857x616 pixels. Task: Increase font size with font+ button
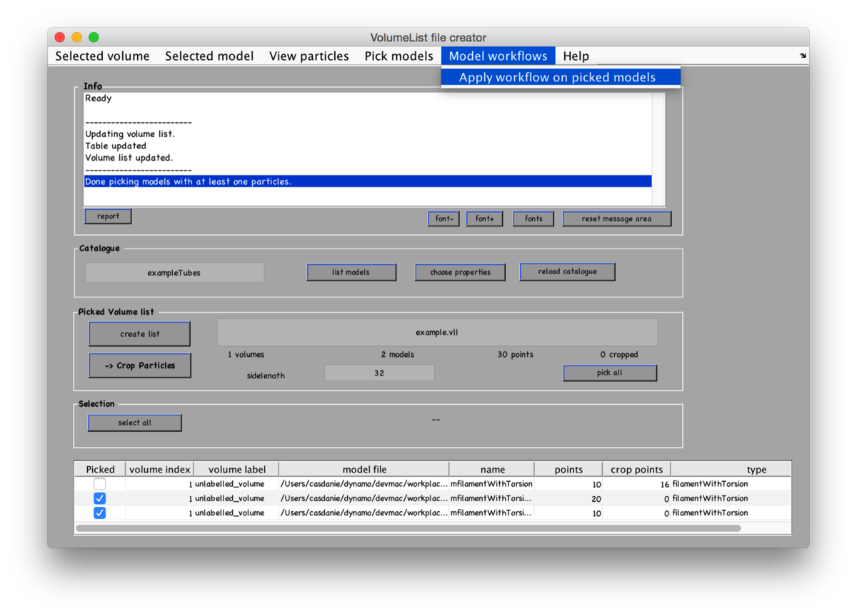pos(484,218)
